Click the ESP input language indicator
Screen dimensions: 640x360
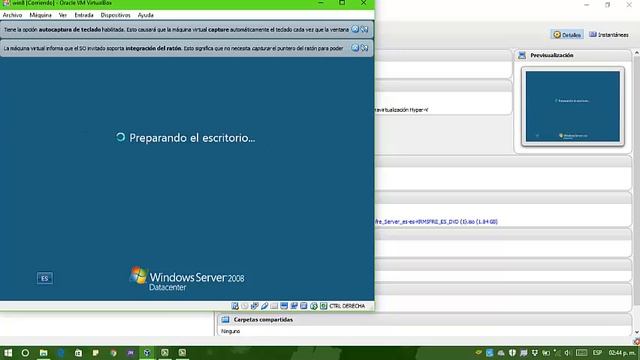coord(597,353)
